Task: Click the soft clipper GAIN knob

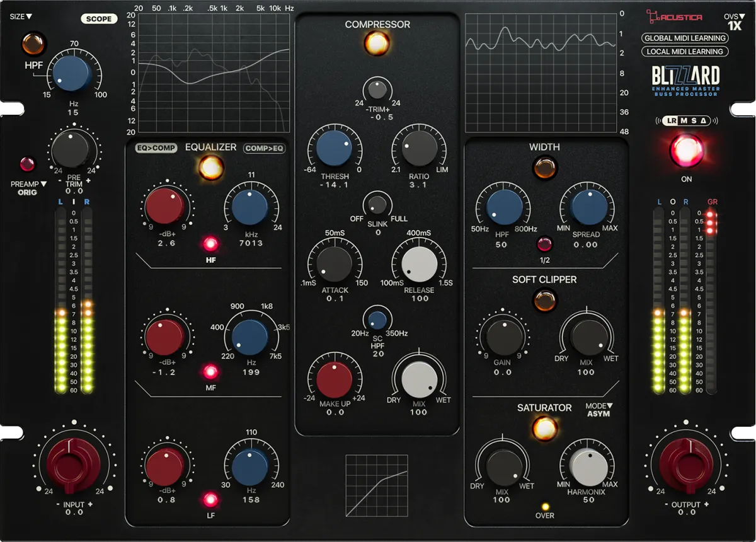Action: (x=504, y=338)
